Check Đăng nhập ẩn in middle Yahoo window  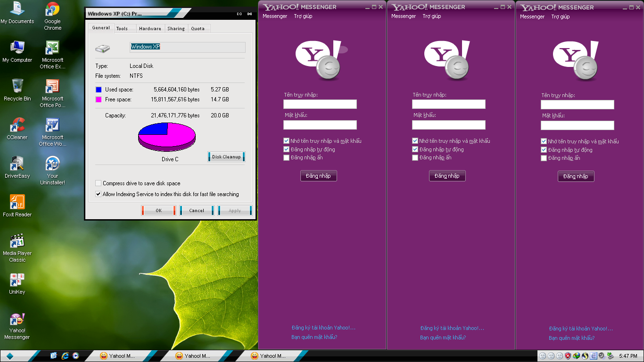pyautogui.click(x=415, y=158)
